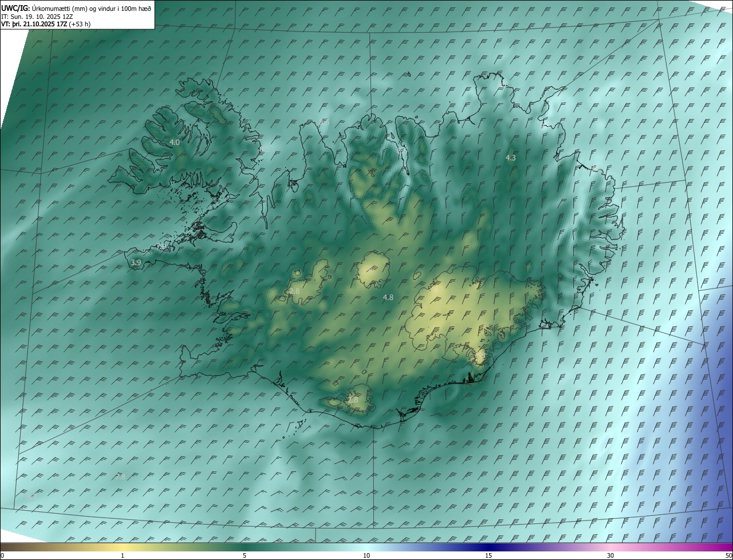The width and height of the screenshot is (733, 560).
Task: Click the 10 tick label on the color scale
Action: point(366,555)
